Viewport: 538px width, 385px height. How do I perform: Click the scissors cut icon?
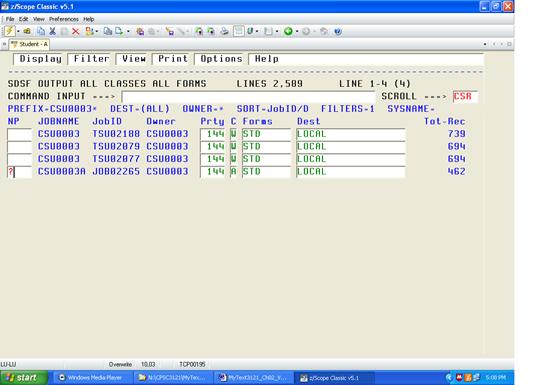(52, 32)
